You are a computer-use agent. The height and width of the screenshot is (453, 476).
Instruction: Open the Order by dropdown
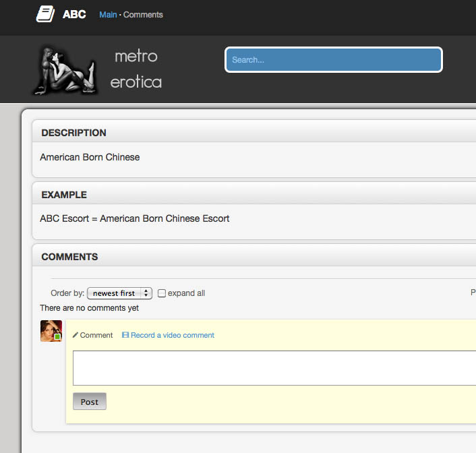[119, 293]
